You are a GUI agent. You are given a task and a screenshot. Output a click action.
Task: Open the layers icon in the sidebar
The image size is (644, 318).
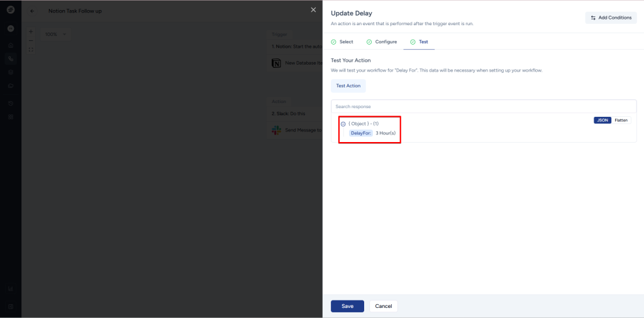click(x=11, y=72)
